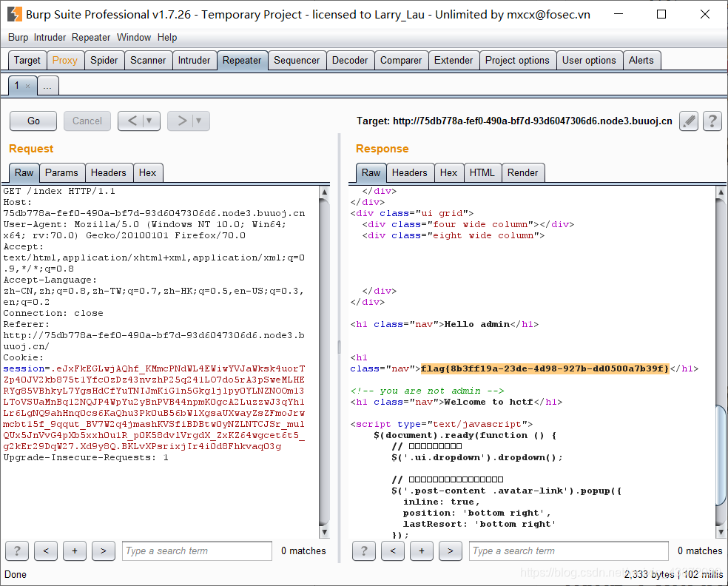
Task: Go back to previous request in history
Action: point(132,121)
